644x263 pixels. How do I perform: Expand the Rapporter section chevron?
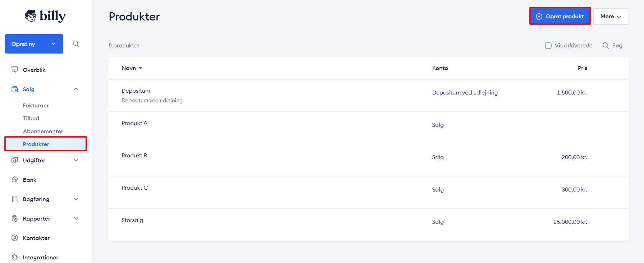pos(76,218)
